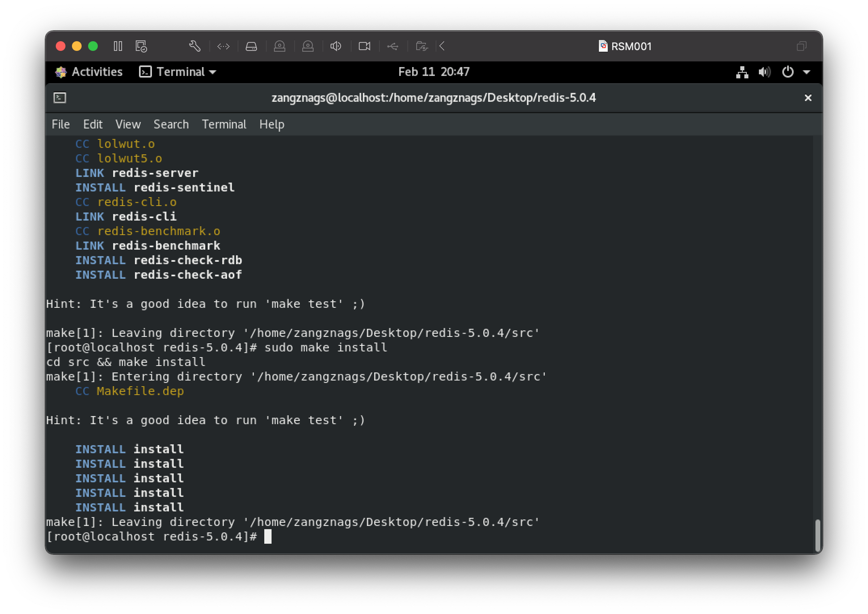
Task: Open the shared folders icon
Action: [x=421, y=46]
